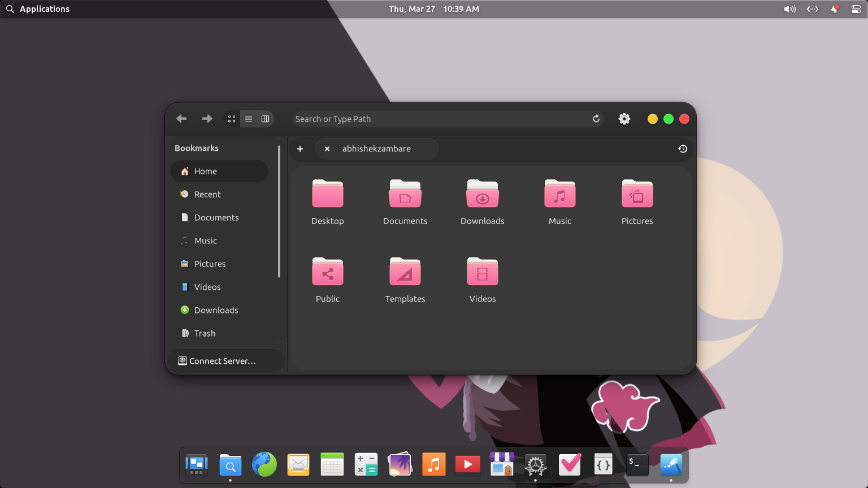Image resolution: width=868 pixels, height=488 pixels.
Task: Launch Files from the dock
Action: coord(231,465)
